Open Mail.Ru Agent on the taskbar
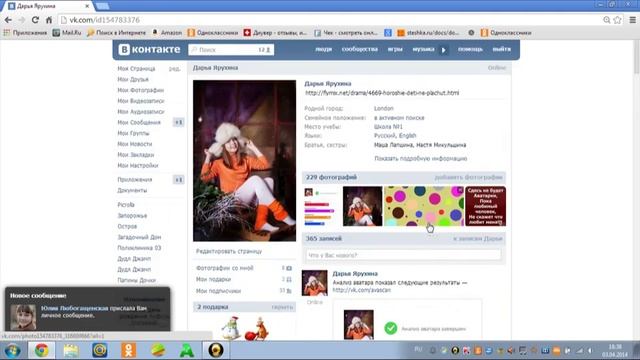640x360 pixels. [x=100, y=350]
